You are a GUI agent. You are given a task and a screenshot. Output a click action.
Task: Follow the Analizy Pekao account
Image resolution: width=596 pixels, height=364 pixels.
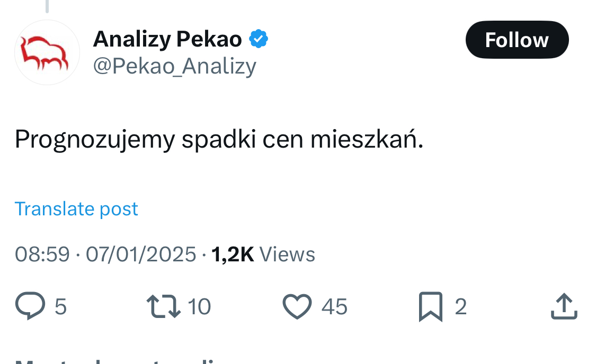click(x=517, y=40)
